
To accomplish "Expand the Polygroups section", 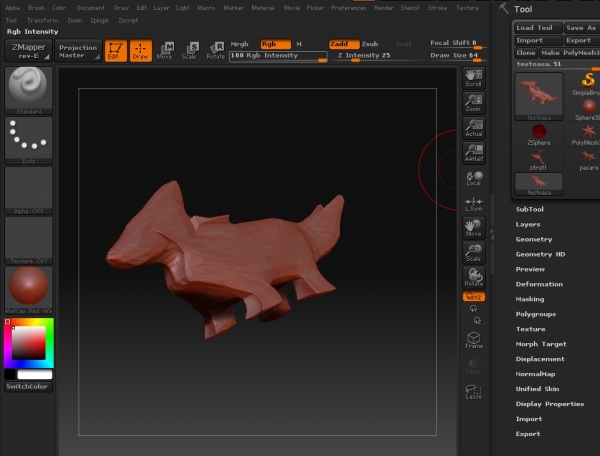I will [536, 314].
